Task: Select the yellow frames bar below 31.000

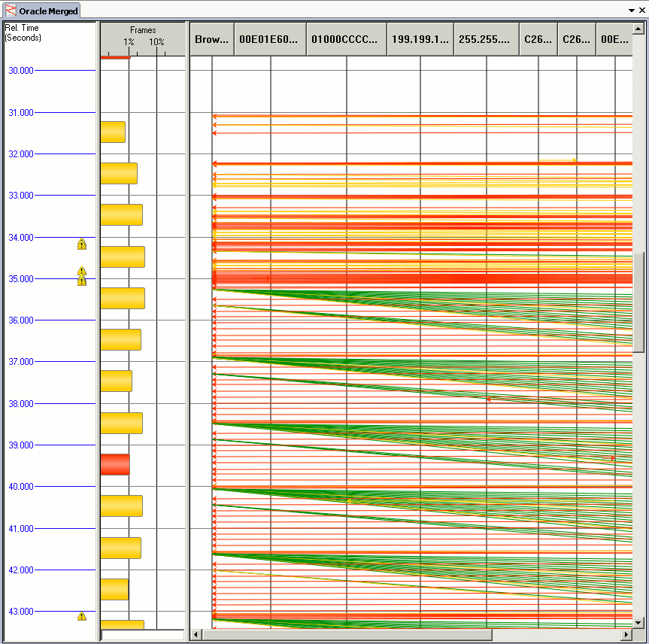Action: (113, 132)
